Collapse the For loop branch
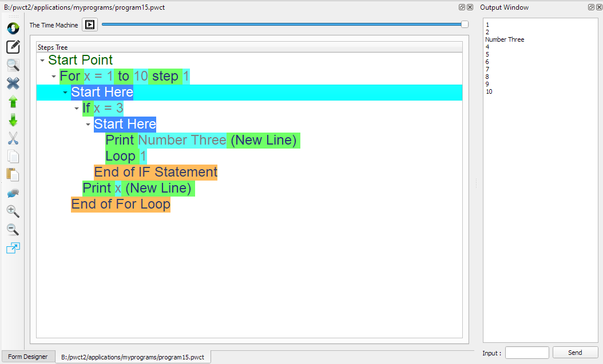 (x=53, y=75)
